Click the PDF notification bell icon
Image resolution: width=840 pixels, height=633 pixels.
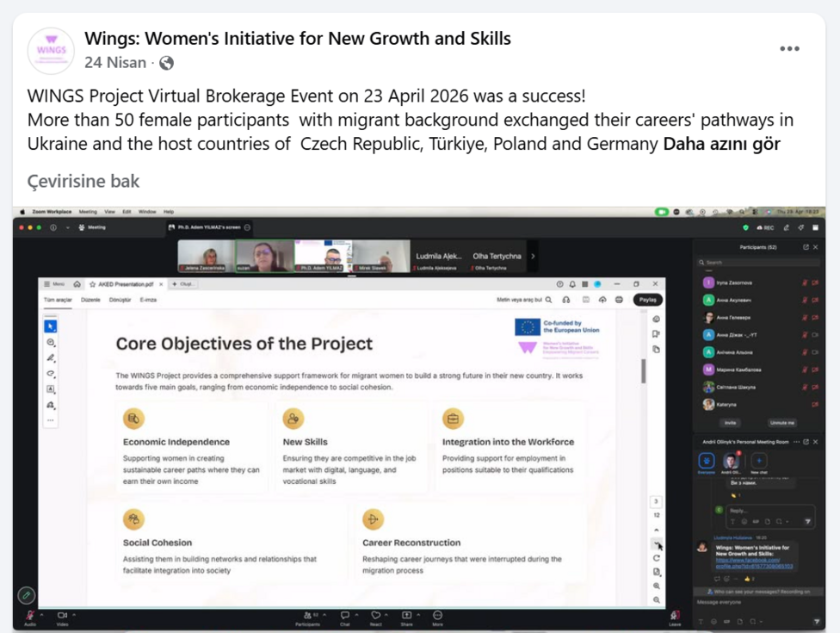click(x=572, y=284)
